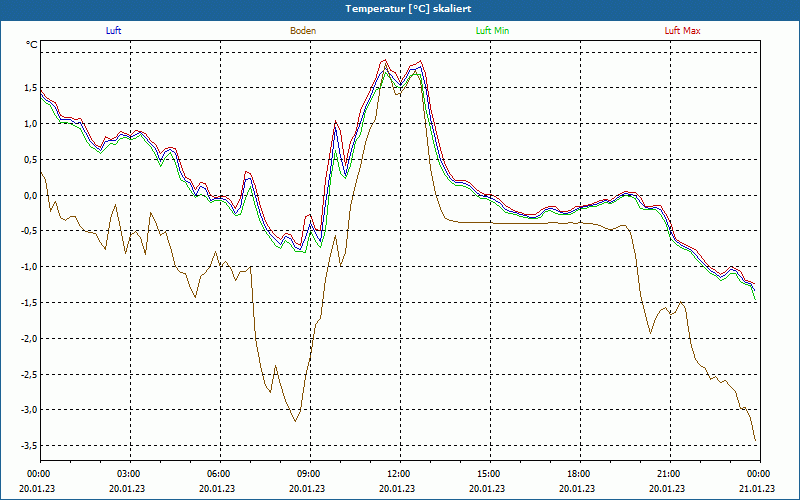800x500 pixels.
Task: Click the 0,5 y-axis value
Action: click(x=31, y=159)
